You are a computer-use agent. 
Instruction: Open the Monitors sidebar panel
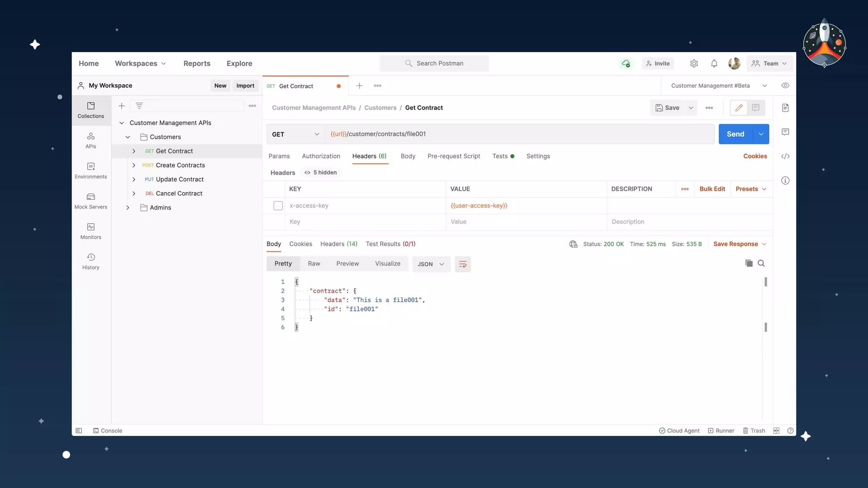(91, 231)
